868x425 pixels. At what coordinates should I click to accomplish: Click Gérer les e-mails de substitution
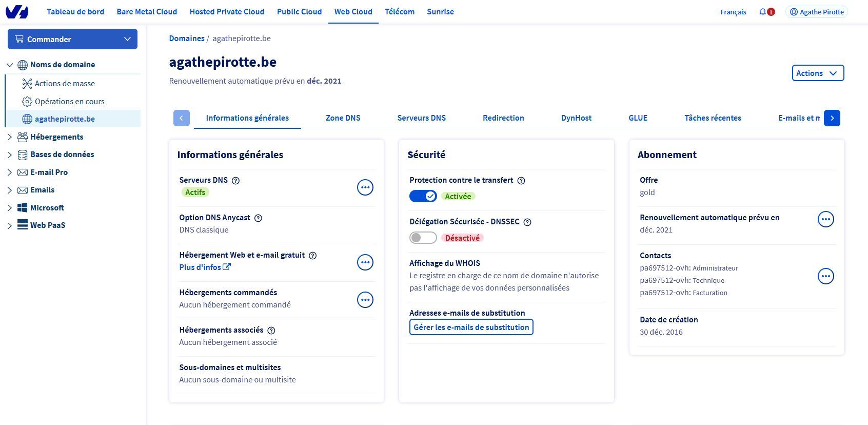click(x=471, y=327)
